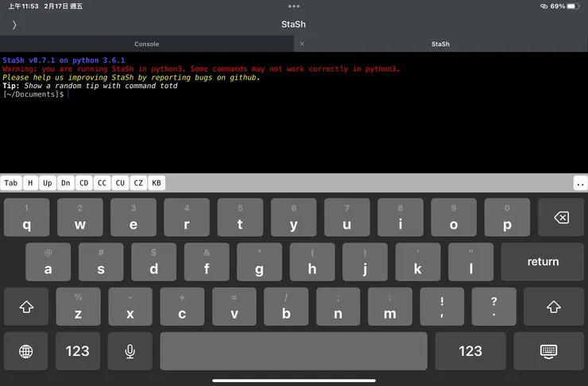
Task: Tap the left 123 numbers key
Action: (78, 351)
